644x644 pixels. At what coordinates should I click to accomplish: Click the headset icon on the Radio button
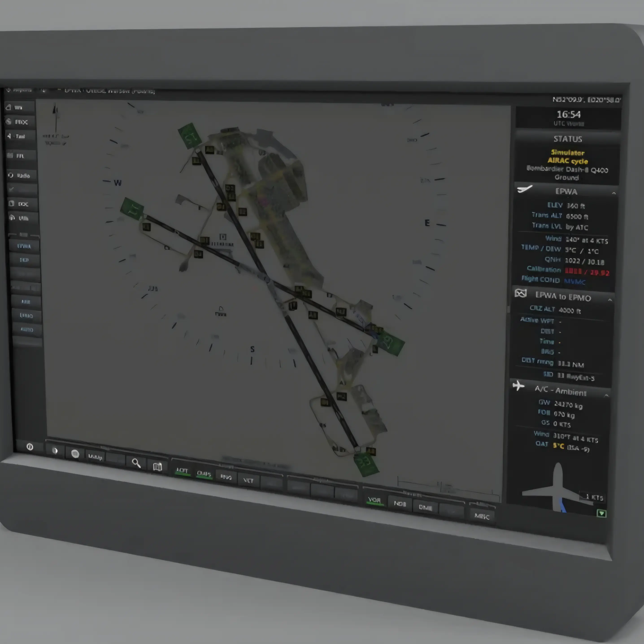click(11, 175)
